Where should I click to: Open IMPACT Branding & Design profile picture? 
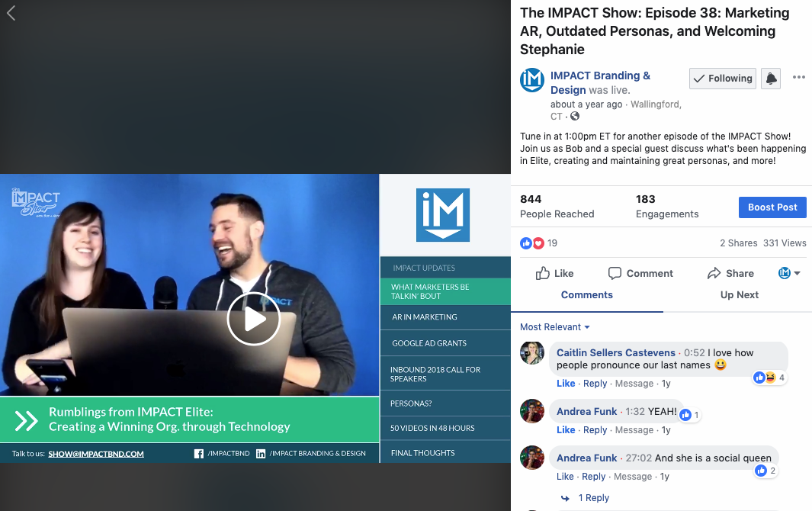point(532,80)
